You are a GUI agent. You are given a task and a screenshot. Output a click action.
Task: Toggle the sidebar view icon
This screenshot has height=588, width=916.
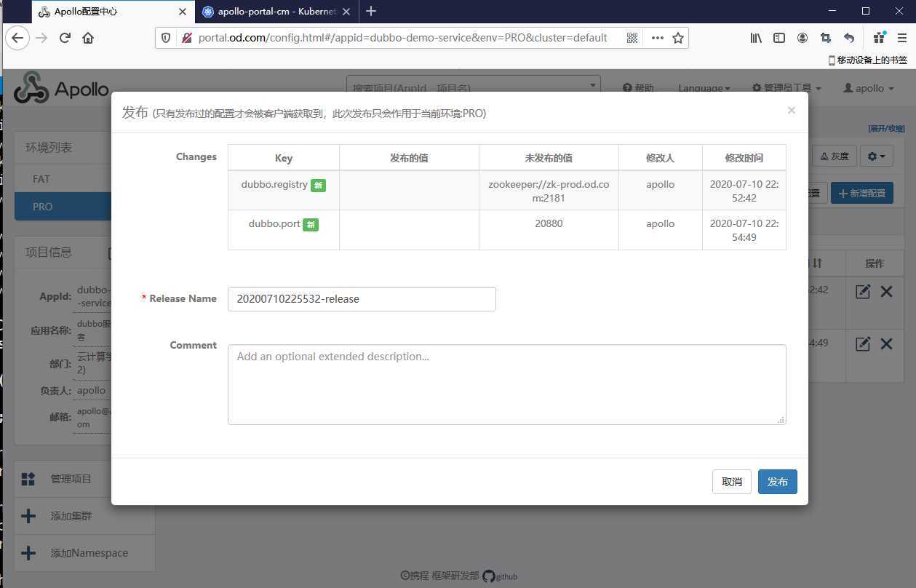pyautogui.click(x=779, y=38)
